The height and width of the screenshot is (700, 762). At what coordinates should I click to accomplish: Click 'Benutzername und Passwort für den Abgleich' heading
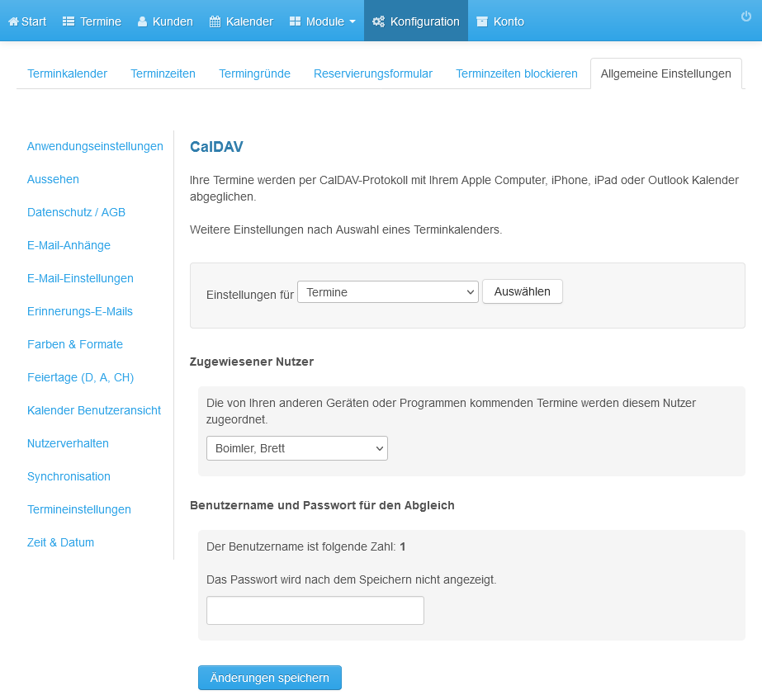tap(322, 505)
